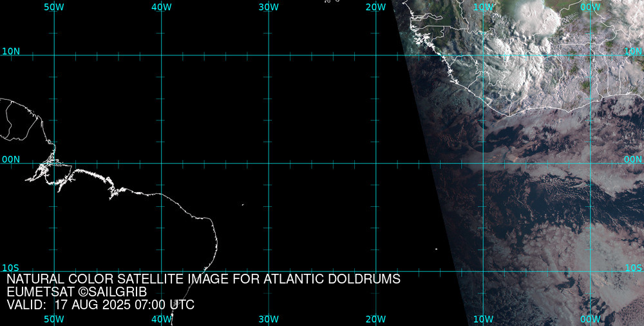Click the 40W longitude label along the top edge

pyautogui.click(x=162, y=7)
